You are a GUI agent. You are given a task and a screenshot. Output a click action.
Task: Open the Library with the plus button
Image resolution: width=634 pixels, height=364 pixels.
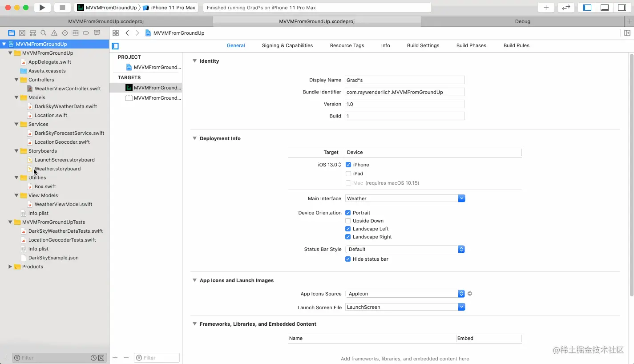click(x=546, y=8)
